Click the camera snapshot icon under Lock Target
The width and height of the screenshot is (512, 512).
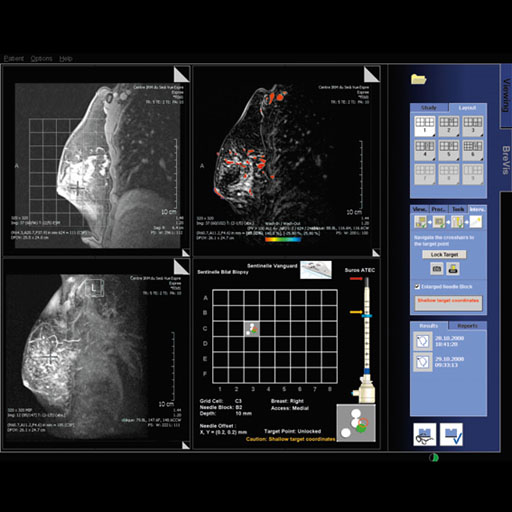point(437,268)
